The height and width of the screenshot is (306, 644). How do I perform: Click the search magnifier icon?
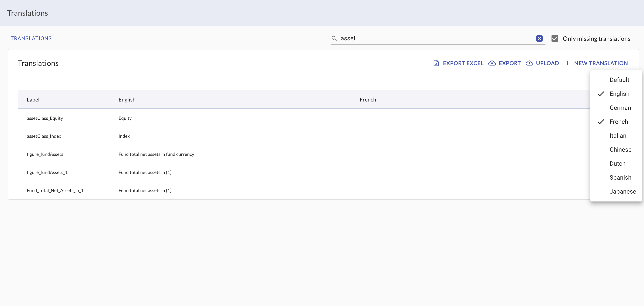pos(334,38)
